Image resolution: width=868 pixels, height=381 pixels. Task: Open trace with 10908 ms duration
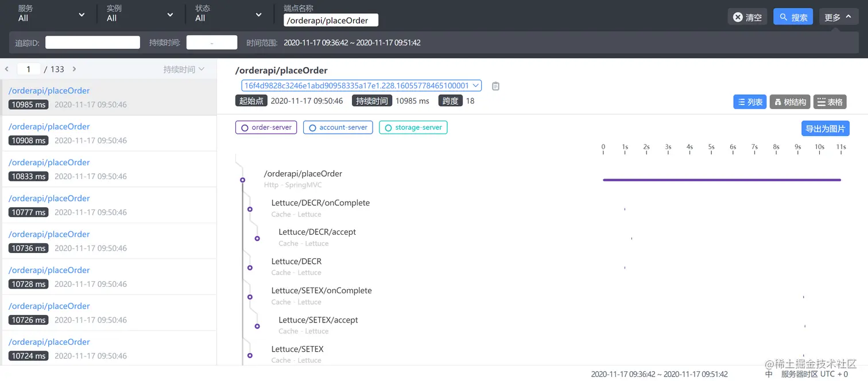click(109, 133)
